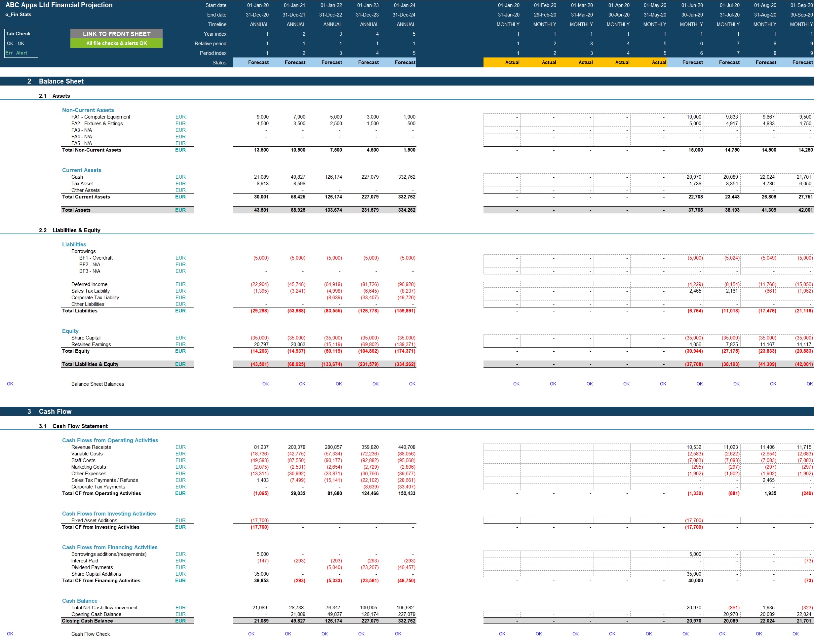The image size is (814, 644).
Task: Select 'FA2 - Fixtures & Fittings' row label
Action: click(x=97, y=124)
